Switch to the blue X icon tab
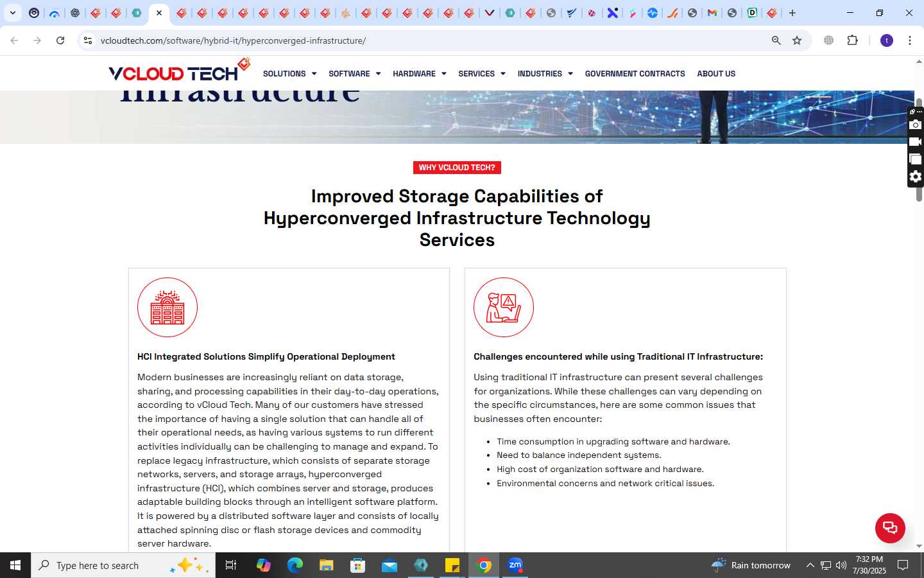 tap(613, 13)
